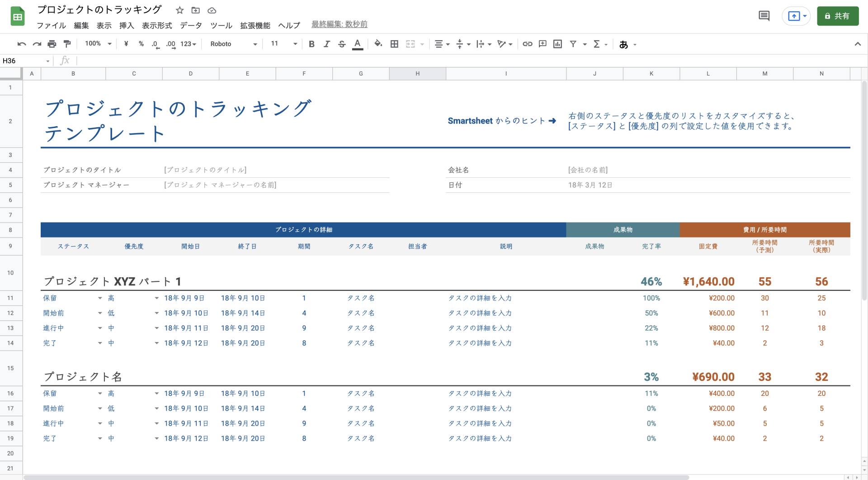Toggle bold formatting
The width and height of the screenshot is (868, 480).
point(311,44)
